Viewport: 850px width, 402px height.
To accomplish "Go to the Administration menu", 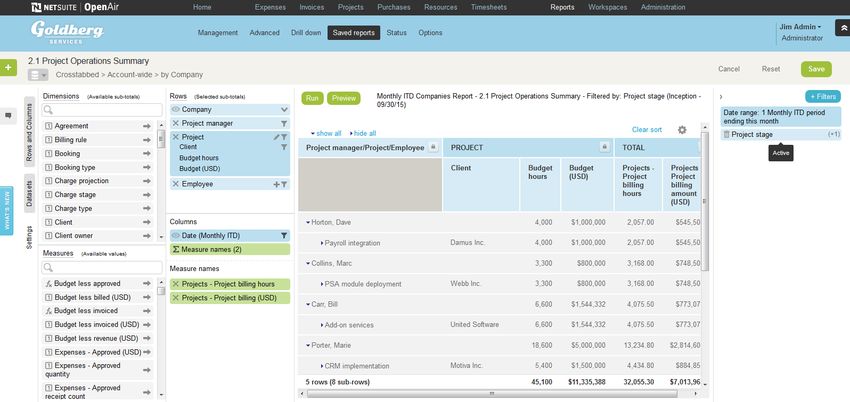I will (x=662, y=8).
